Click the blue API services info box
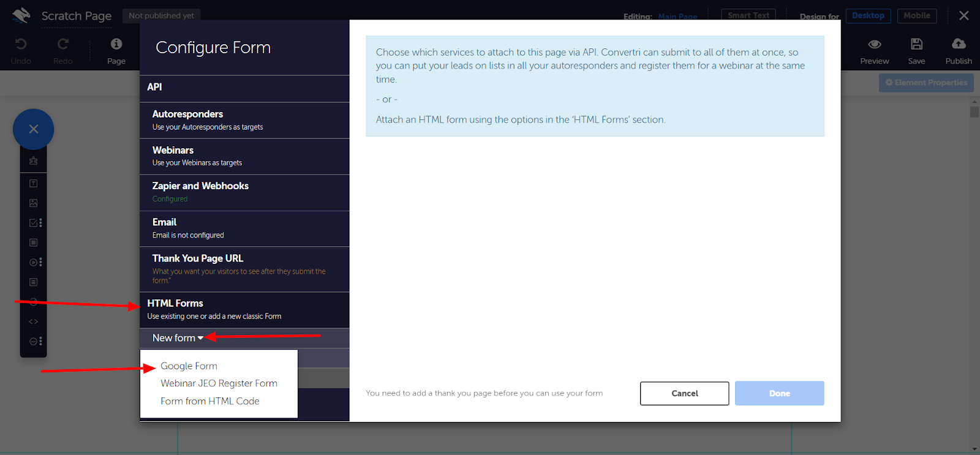The image size is (980, 455). (595, 86)
